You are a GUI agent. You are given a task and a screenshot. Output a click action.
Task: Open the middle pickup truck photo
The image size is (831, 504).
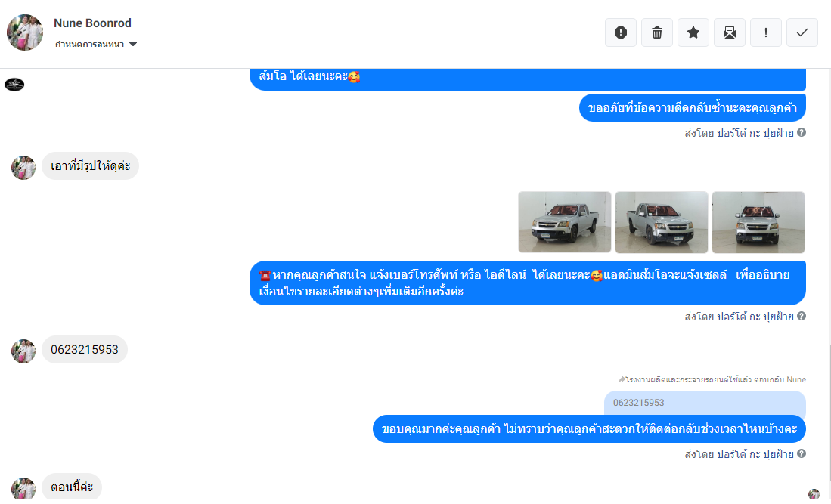pyautogui.click(x=662, y=222)
